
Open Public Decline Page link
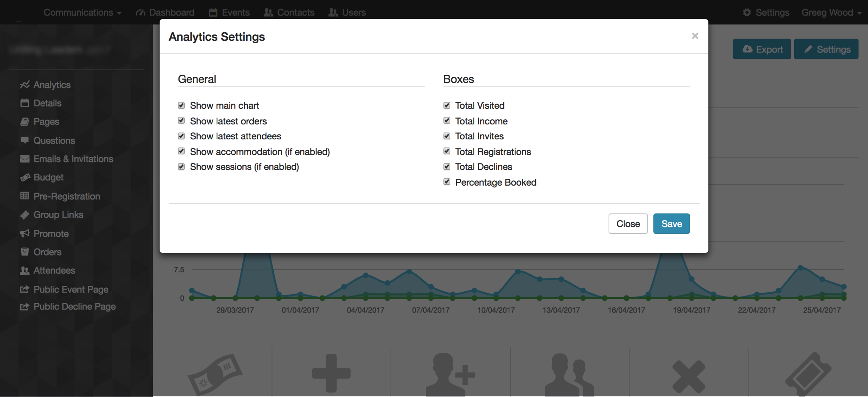coord(68,307)
